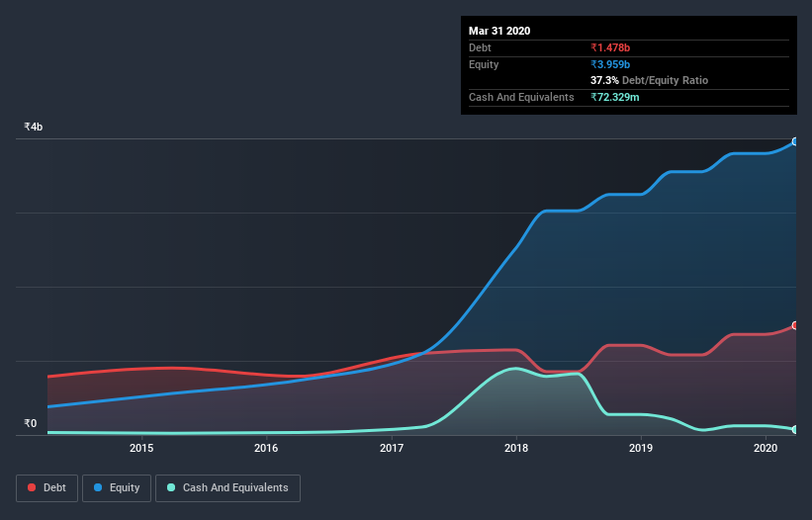The width and height of the screenshot is (812, 520).
Task: Click the ₹4b y-axis label
Action: [34, 127]
